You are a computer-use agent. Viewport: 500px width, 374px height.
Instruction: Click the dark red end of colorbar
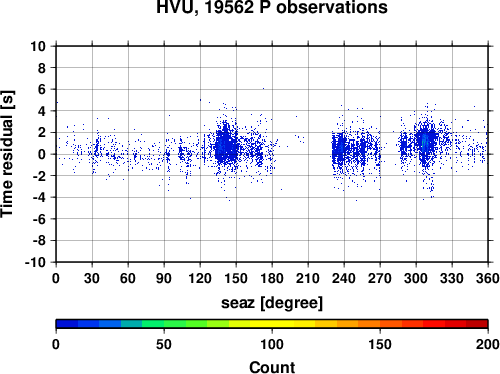(x=477, y=324)
